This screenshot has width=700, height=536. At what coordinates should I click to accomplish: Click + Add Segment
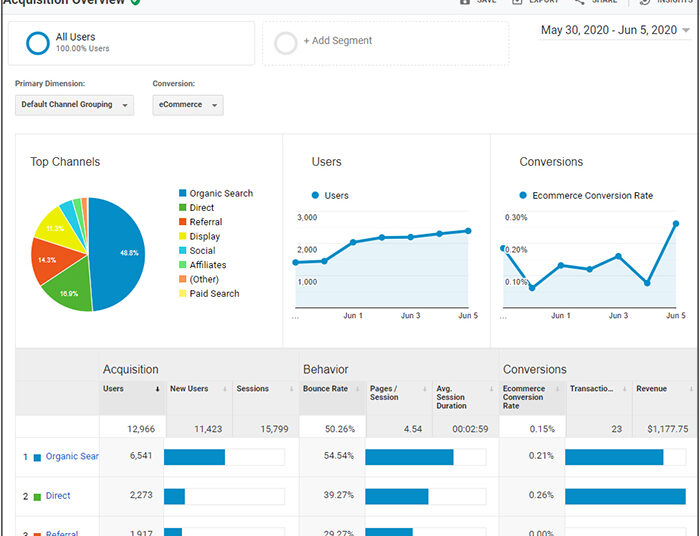pos(338,41)
